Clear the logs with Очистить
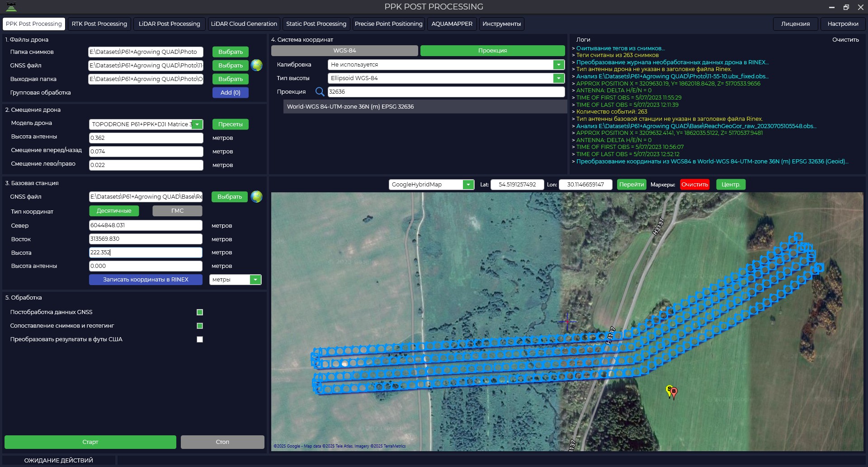The width and height of the screenshot is (868, 467). pyautogui.click(x=845, y=40)
